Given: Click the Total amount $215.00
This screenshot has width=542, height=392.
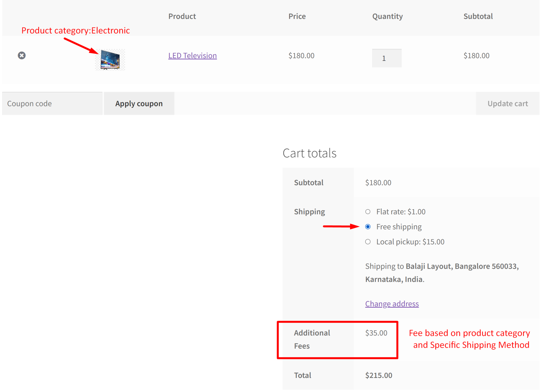Looking at the screenshot, I should 378,375.
